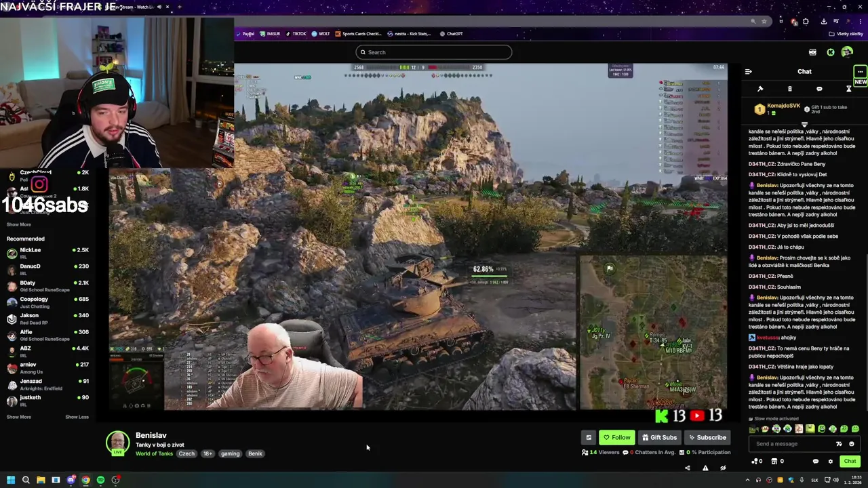This screenshot has height=488, width=868.
Task: Open the nestta Kick Stats bookmark
Action: (408, 33)
